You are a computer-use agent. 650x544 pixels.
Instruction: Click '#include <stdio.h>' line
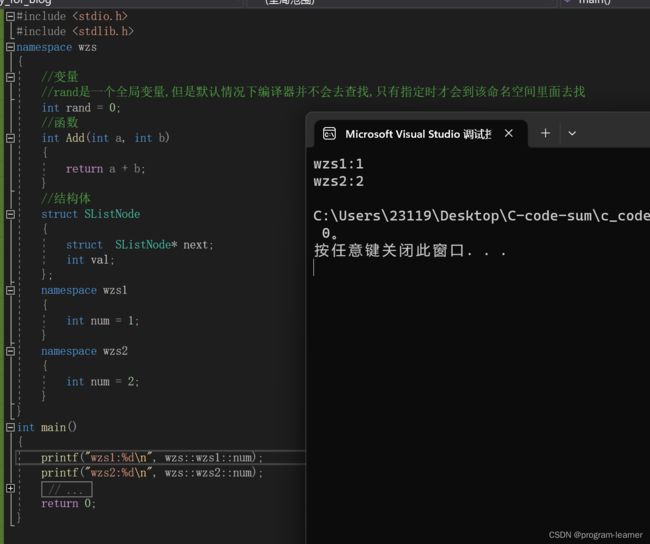pos(72,16)
